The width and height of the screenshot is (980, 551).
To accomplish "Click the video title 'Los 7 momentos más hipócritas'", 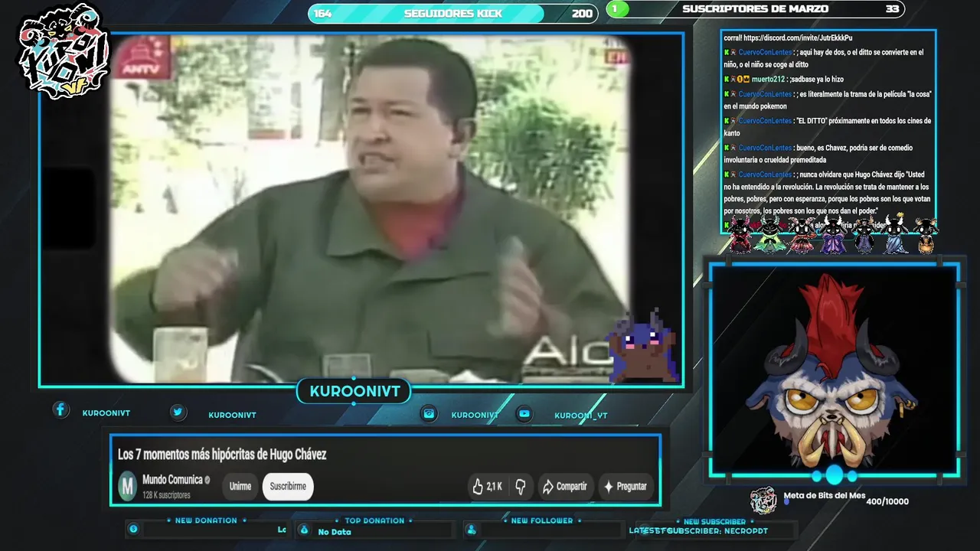I will coord(222,455).
